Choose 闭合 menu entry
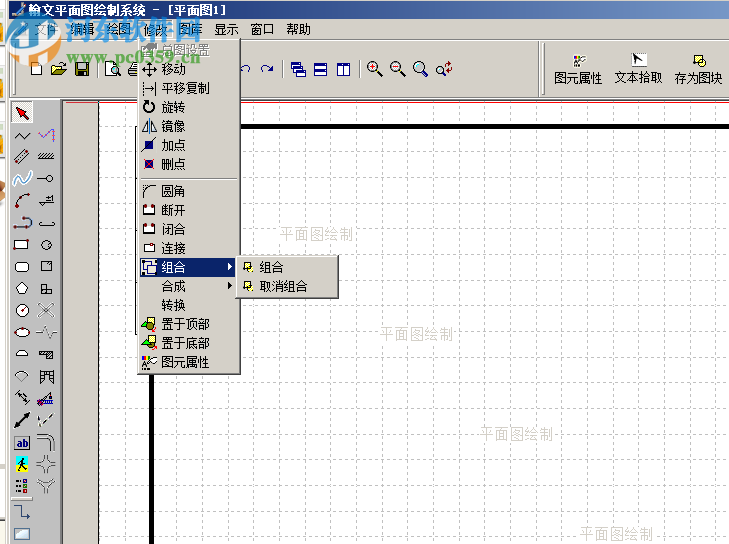This screenshot has height=544, width=729. point(189,229)
